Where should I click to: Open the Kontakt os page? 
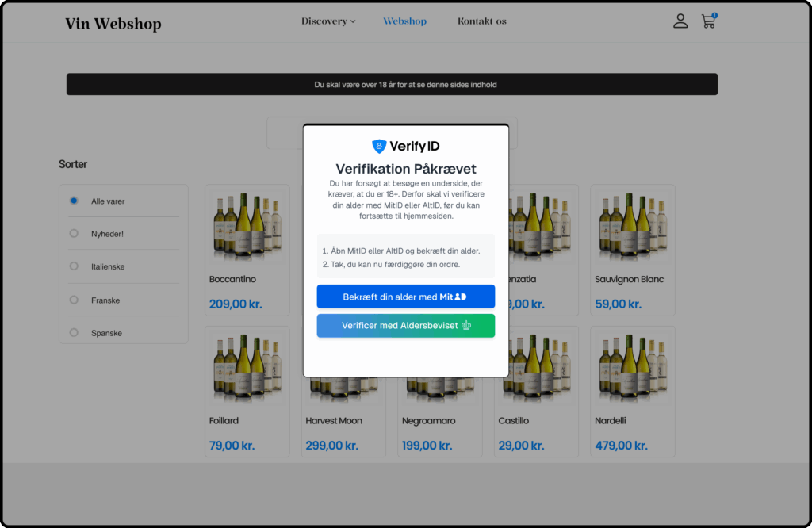[x=482, y=21]
